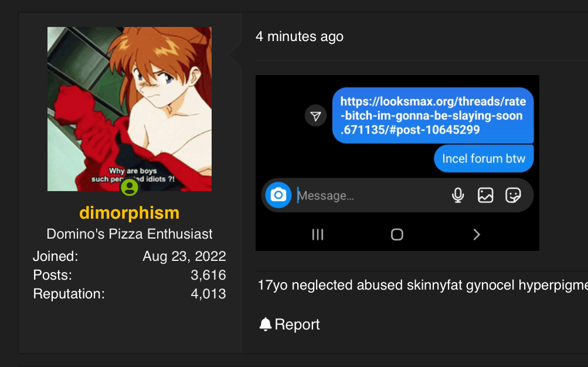Tap the Android home button
Viewport: 588px width, 367px height.
pos(397,235)
